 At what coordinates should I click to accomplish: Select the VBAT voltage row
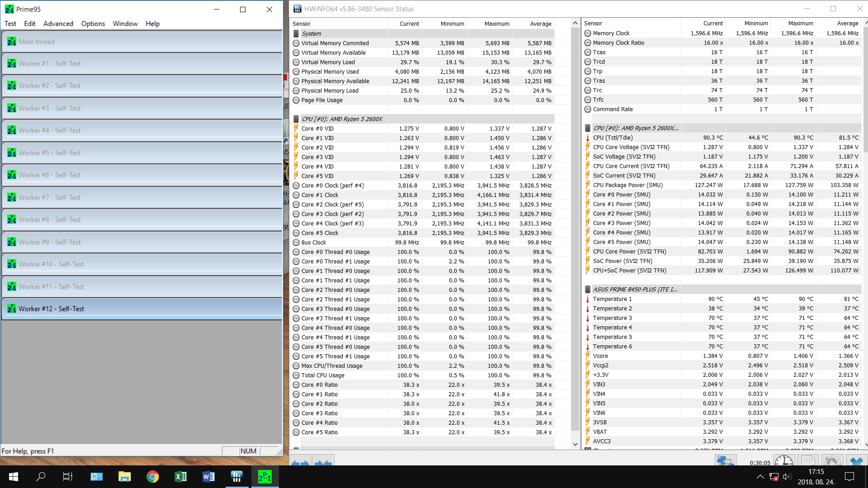tap(722, 432)
